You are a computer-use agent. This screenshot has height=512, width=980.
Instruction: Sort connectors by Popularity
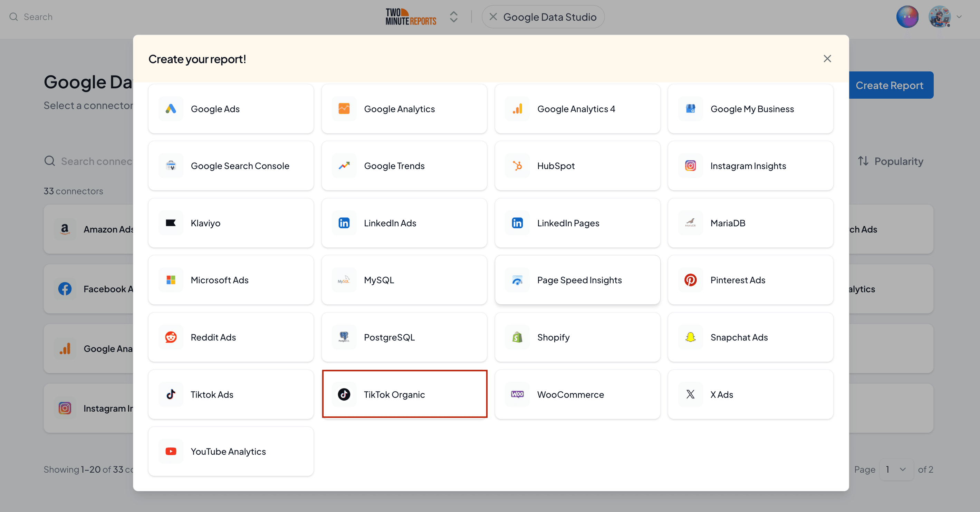[891, 161]
